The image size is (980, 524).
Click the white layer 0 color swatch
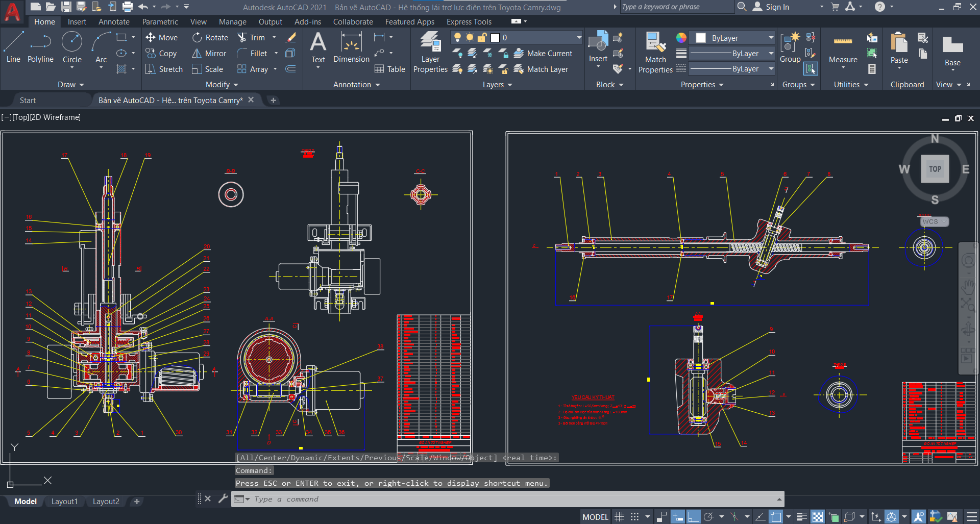click(495, 37)
